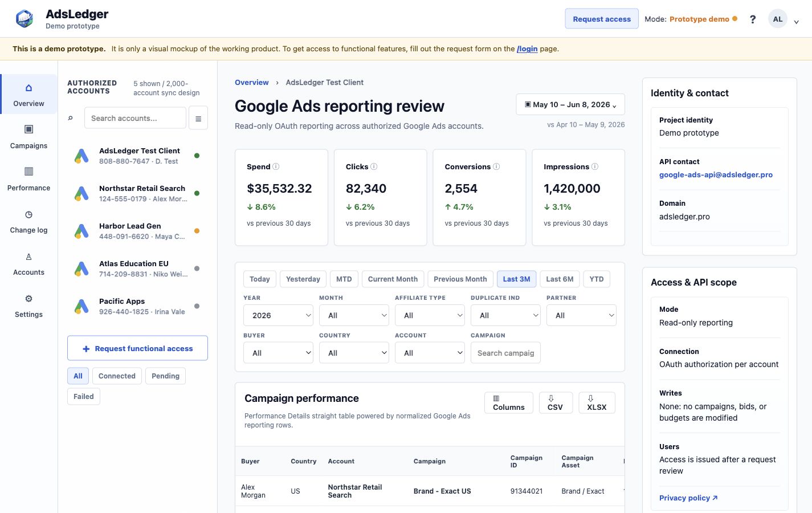This screenshot has height=513, width=812.
Task: Click the google-ads-api@adsledger.pro email link
Action: pos(716,175)
